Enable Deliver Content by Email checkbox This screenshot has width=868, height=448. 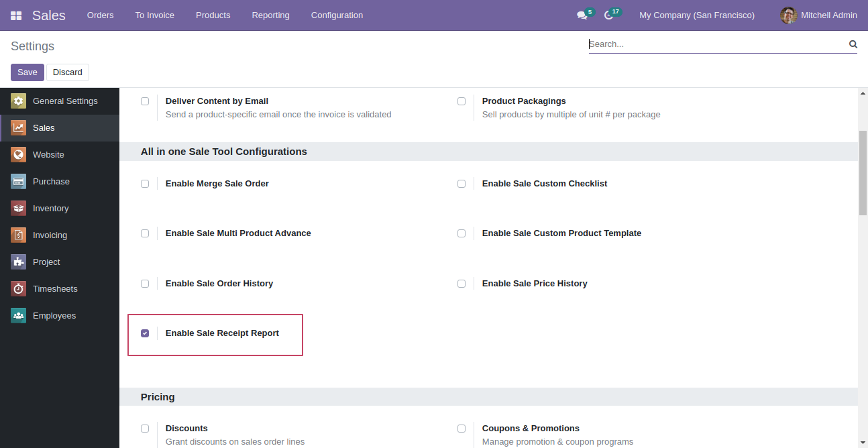(x=145, y=101)
